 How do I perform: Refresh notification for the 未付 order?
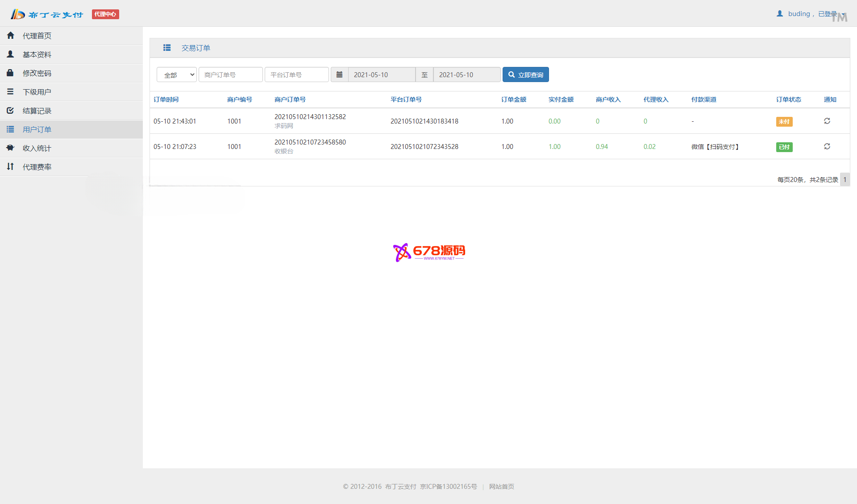[x=827, y=121]
